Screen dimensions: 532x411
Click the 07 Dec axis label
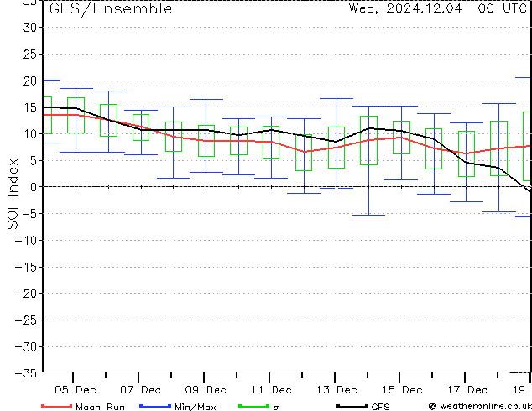140,390
